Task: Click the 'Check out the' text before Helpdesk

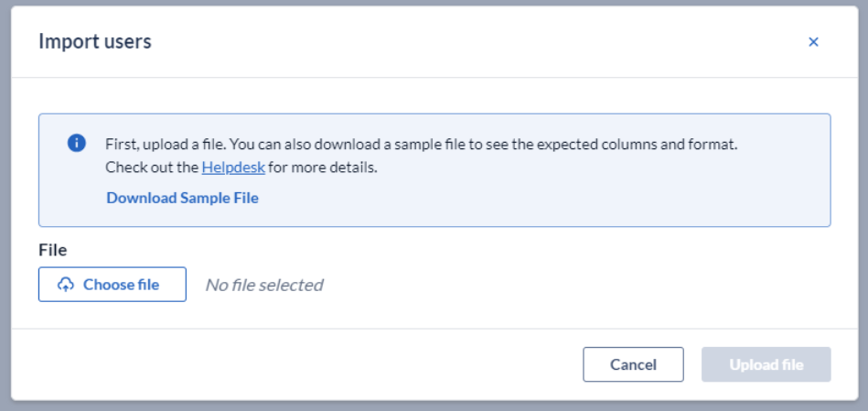Action: [x=152, y=168]
